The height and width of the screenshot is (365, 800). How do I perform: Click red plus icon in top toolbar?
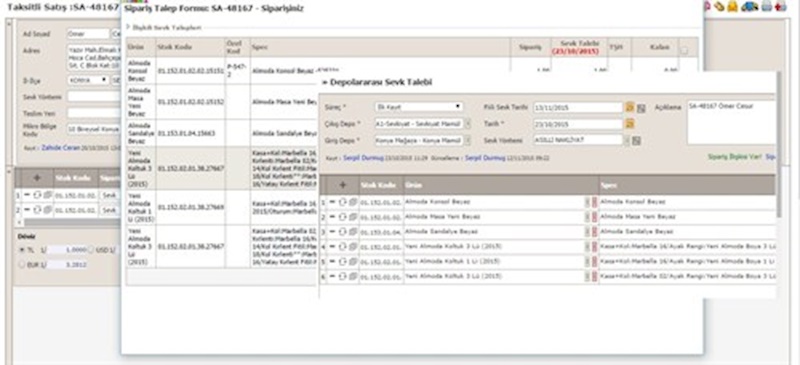781,6
